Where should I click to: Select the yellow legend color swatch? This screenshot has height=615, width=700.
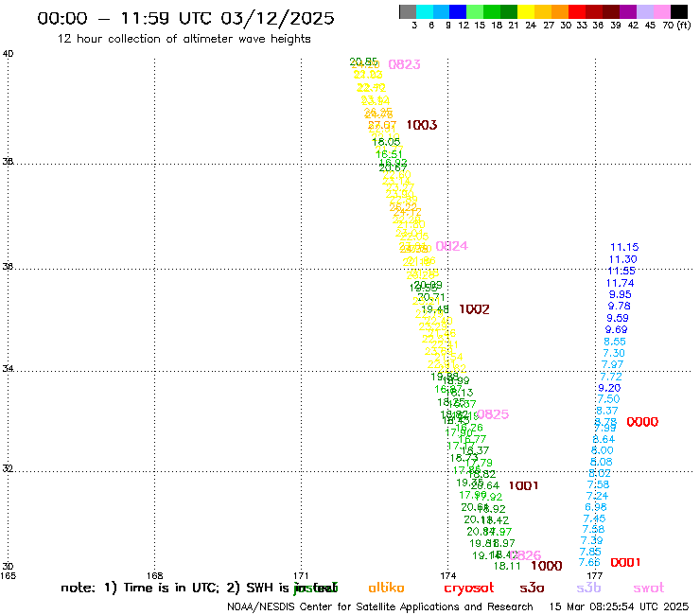tap(526, 11)
